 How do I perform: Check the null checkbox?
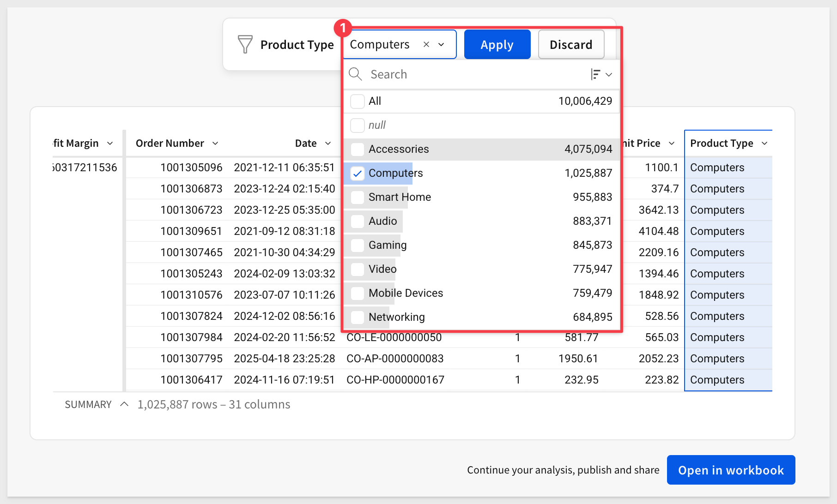point(358,125)
